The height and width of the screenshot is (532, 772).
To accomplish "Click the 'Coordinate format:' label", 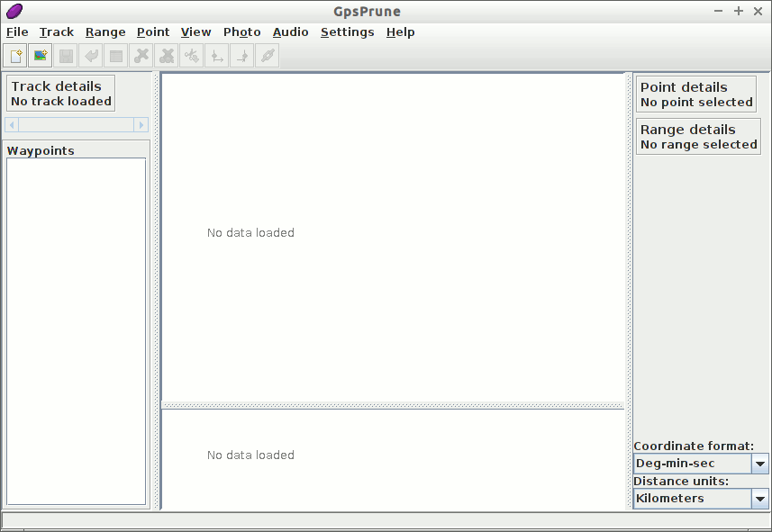I will coord(694,446).
